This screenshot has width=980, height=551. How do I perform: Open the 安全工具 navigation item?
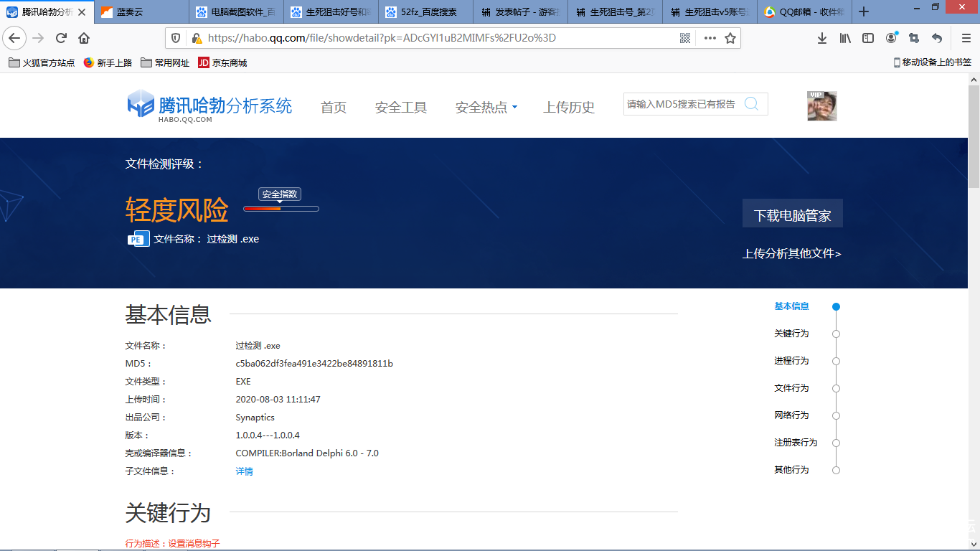click(x=401, y=108)
